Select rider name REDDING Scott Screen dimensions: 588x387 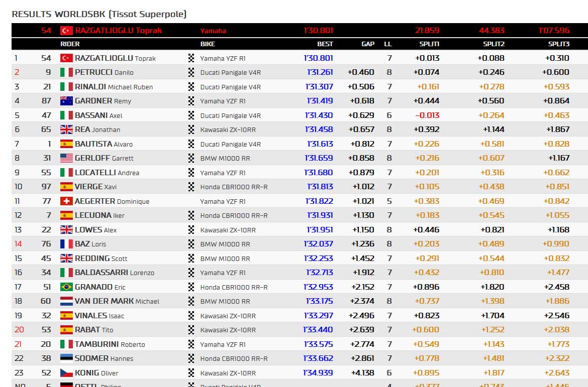point(101,258)
